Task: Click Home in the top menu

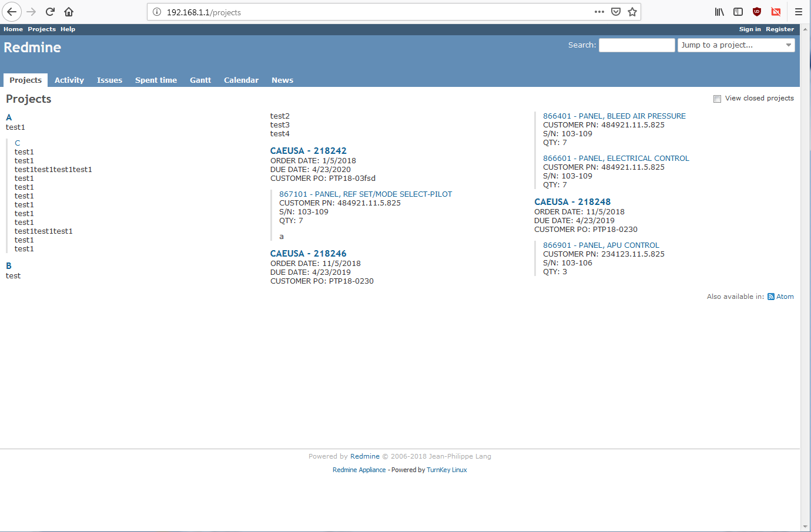Action: [x=13, y=29]
